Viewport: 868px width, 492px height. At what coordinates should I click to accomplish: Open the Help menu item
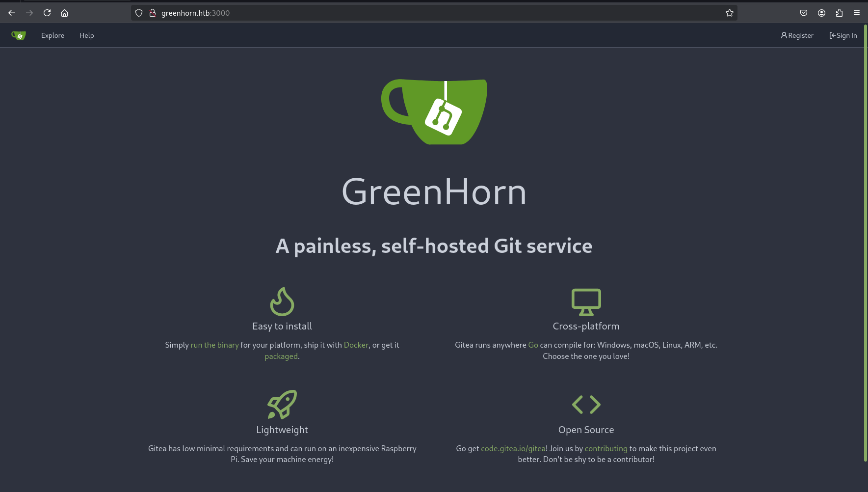pos(86,35)
